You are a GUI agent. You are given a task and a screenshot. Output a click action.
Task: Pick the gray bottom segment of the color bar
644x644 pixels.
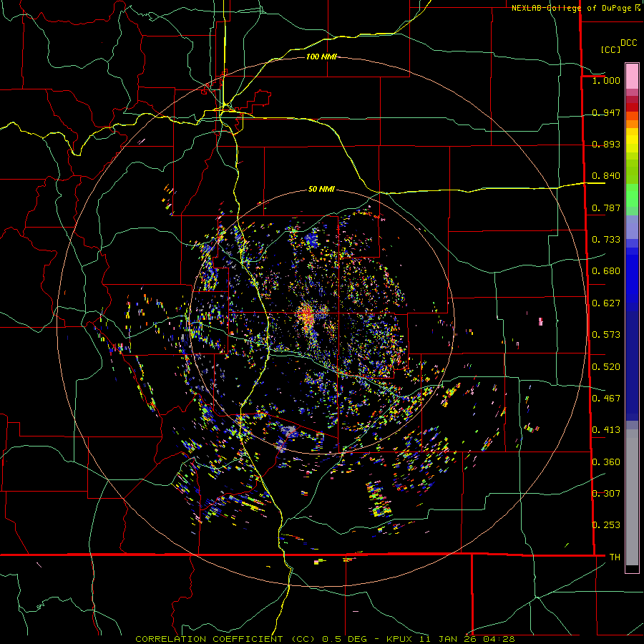(x=632, y=497)
